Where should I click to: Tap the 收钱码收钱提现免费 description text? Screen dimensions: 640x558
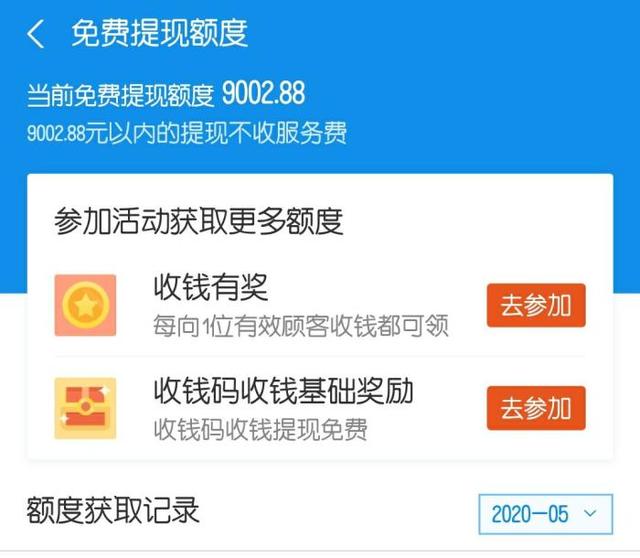point(260,429)
